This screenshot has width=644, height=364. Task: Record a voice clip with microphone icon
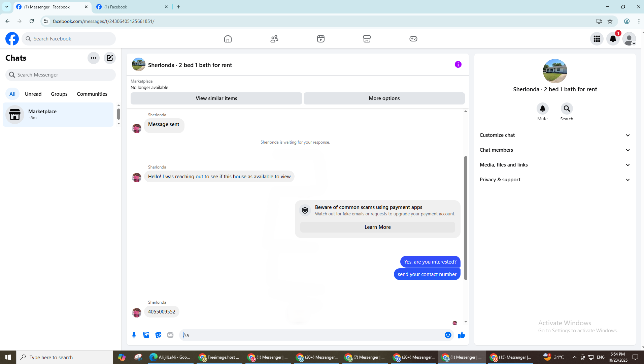[134, 335]
